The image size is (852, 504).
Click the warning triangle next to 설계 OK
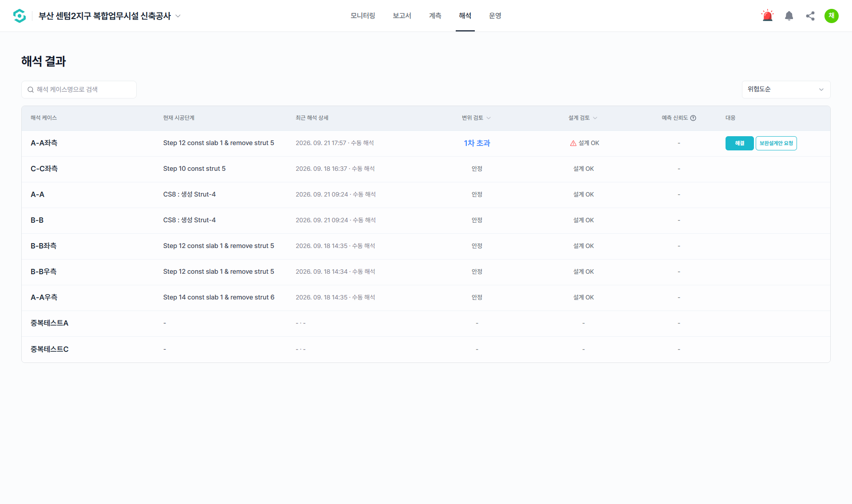click(573, 143)
